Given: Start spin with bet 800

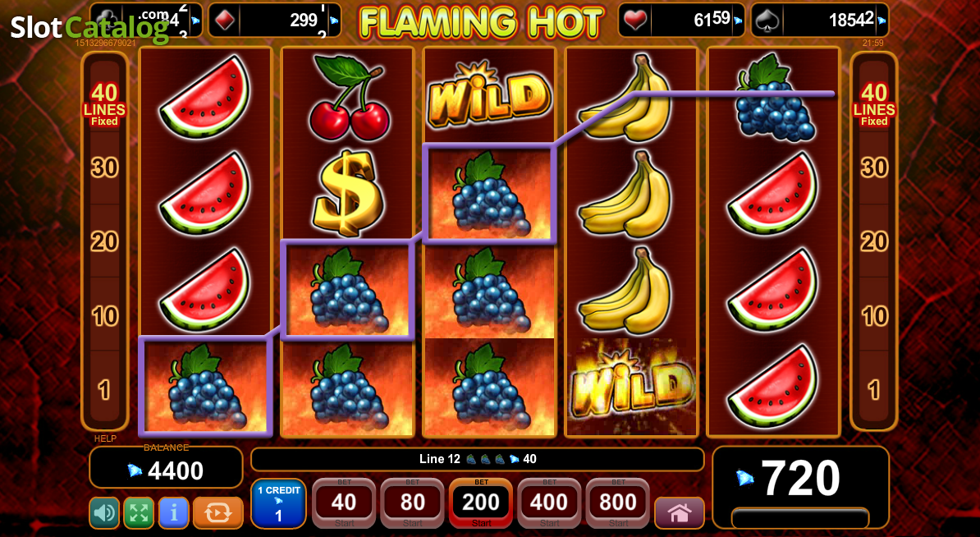Looking at the screenshot, I should (x=617, y=503).
